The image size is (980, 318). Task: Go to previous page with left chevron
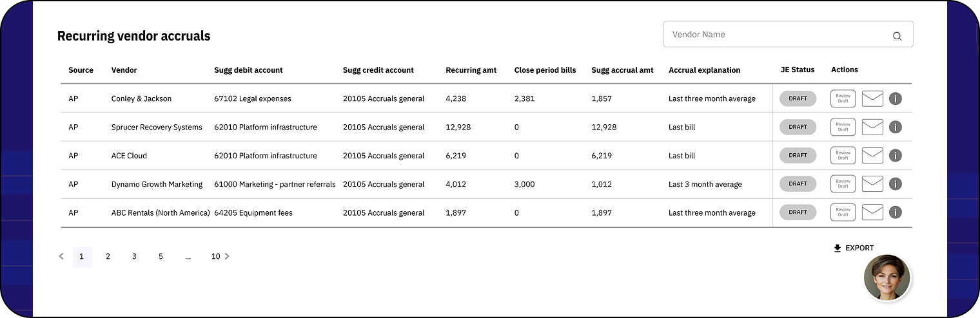point(61,256)
